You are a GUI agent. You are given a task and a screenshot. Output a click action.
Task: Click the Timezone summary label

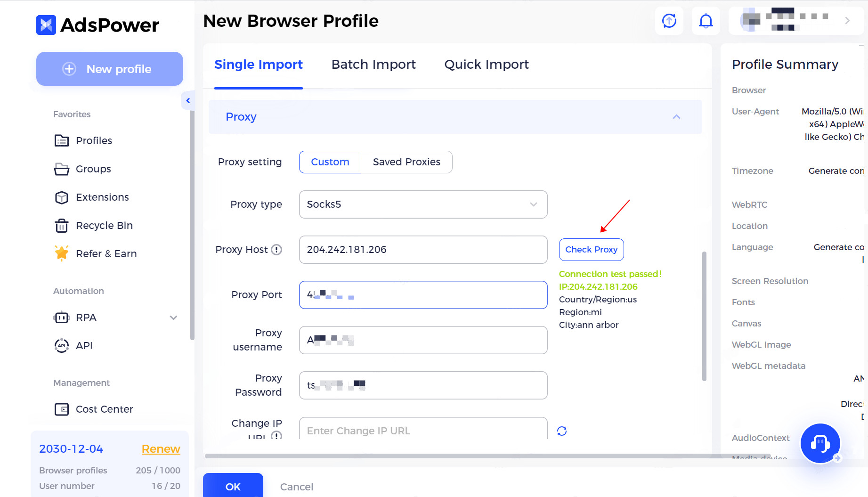752,171
